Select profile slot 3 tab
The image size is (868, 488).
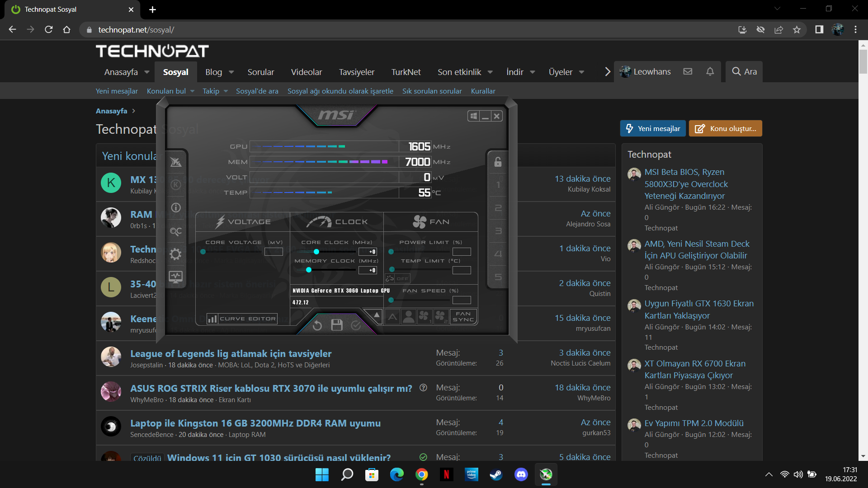tap(498, 231)
